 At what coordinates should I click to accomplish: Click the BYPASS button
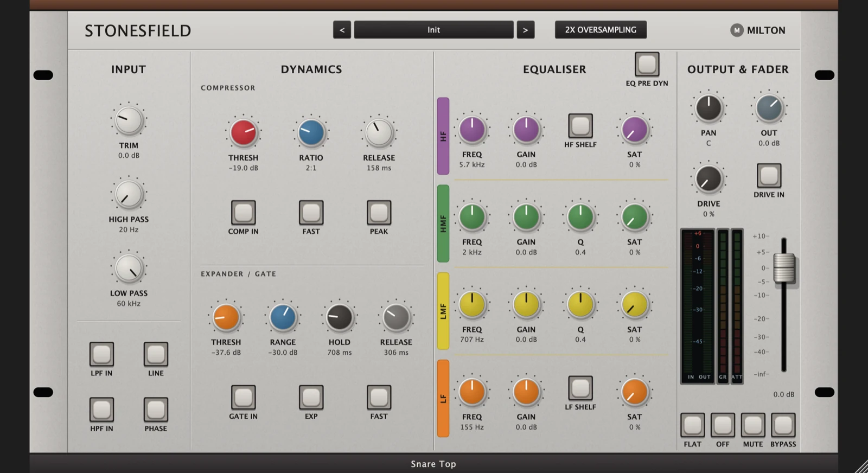(x=783, y=425)
